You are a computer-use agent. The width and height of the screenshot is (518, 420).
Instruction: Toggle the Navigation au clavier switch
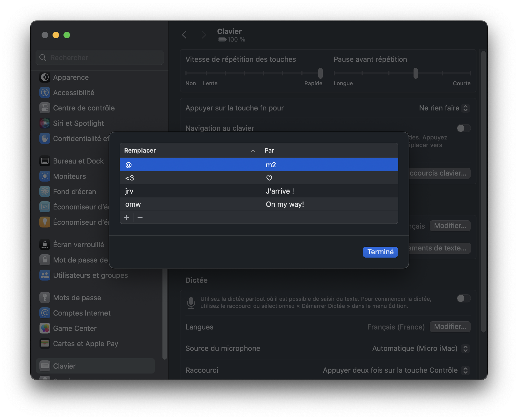point(463,128)
